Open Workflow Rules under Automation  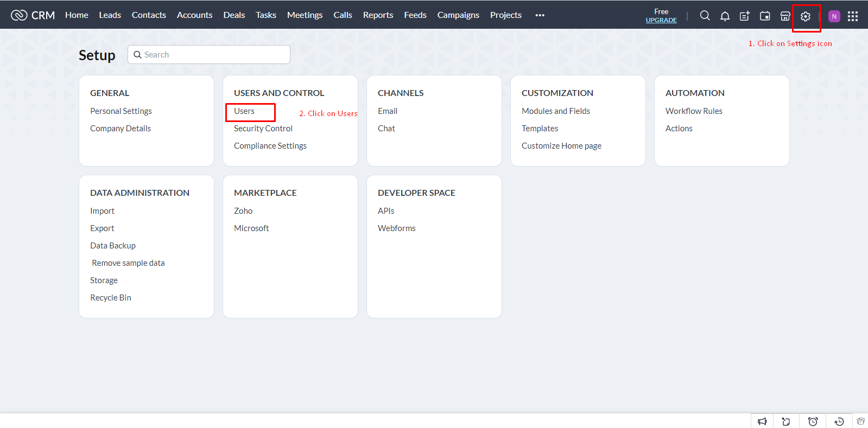694,111
